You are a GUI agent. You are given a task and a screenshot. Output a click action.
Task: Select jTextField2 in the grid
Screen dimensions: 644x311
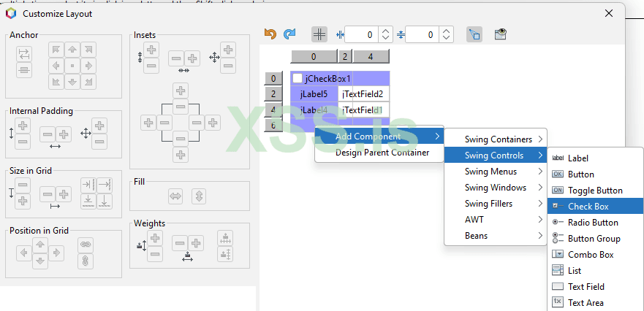(363, 94)
